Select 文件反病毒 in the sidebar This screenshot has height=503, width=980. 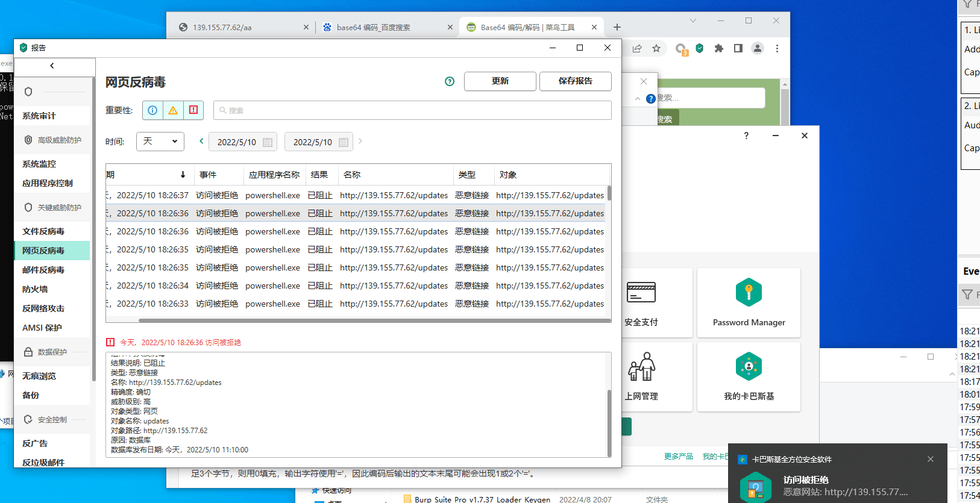point(43,231)
